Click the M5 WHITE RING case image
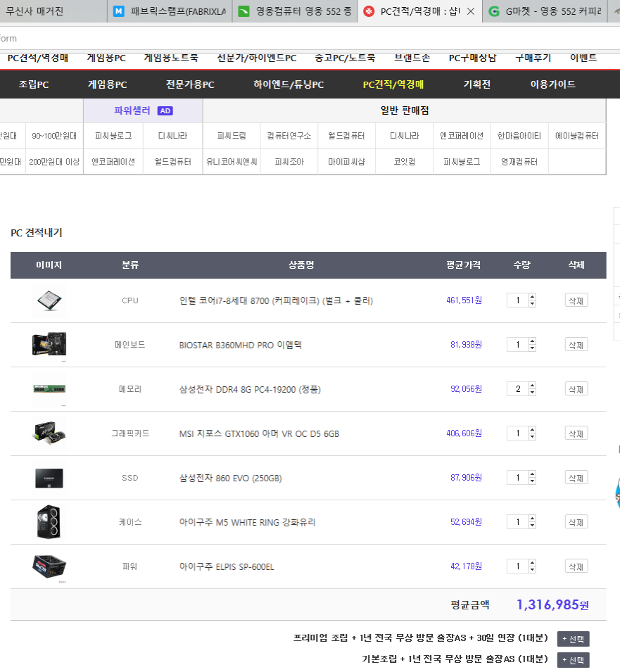620x672 pixels. tap(49, 522)
